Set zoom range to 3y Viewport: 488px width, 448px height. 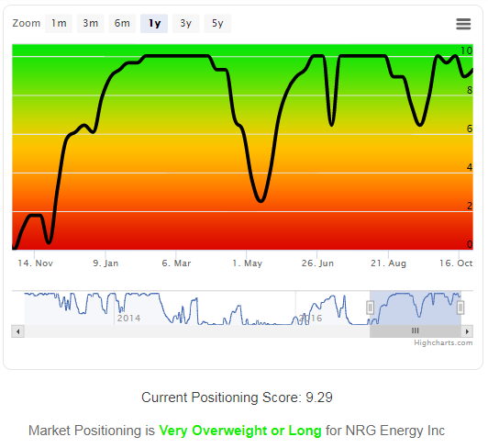point(186,23)
